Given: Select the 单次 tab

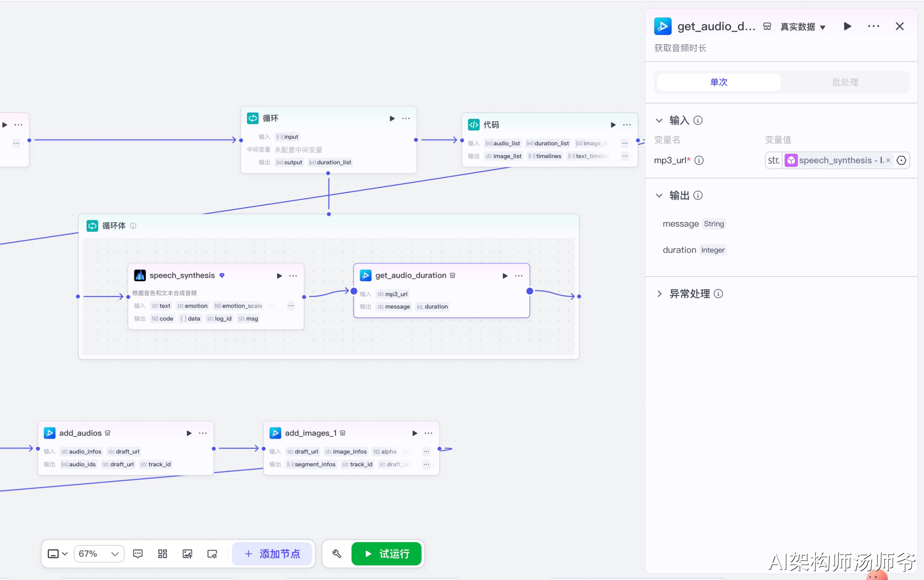Looking at the screenshot, I should tap(719, 82).
